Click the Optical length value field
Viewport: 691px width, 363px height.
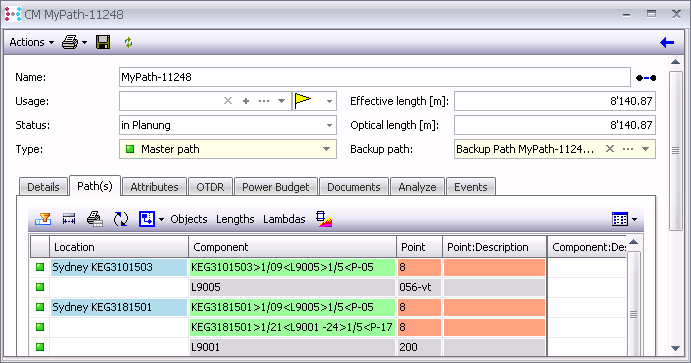[555, 125]
